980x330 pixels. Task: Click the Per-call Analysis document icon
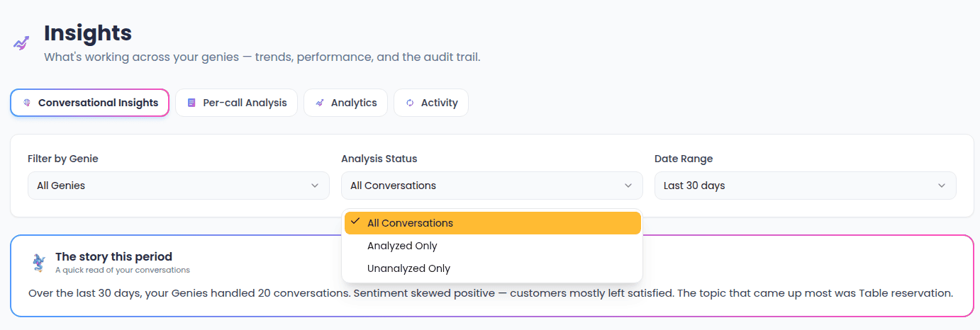(191, 103)
